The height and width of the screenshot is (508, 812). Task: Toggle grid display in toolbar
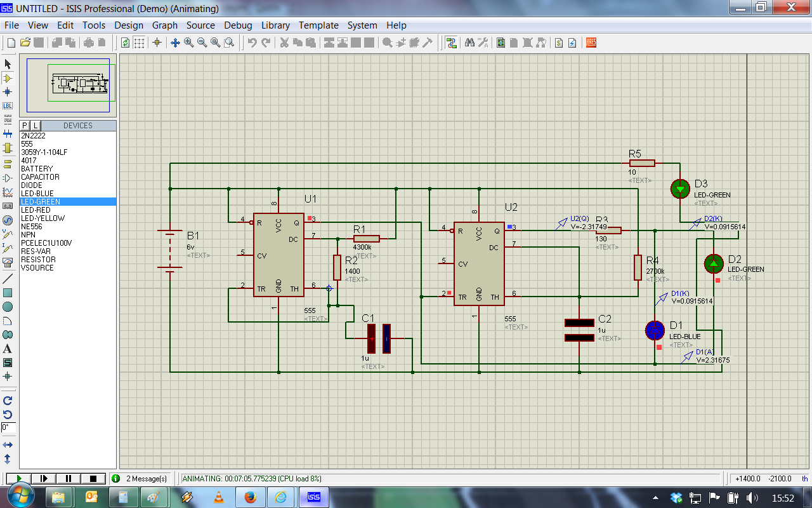click(x=139, y=43)
